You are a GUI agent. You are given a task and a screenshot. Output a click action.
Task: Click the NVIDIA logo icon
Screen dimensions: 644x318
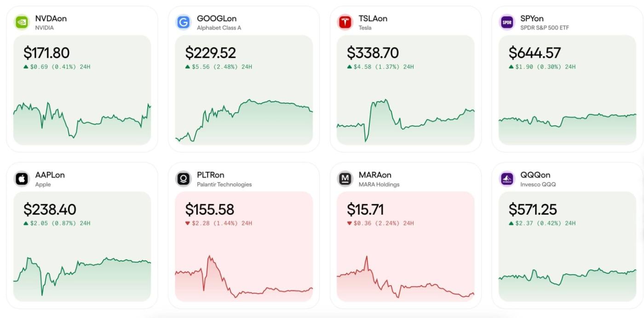[22, 22]
